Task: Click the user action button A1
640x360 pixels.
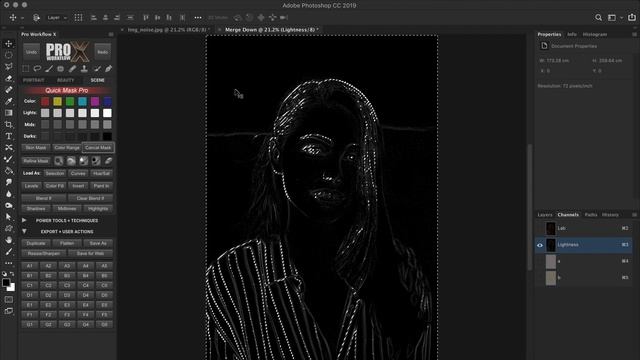Action: coord(29,266)
